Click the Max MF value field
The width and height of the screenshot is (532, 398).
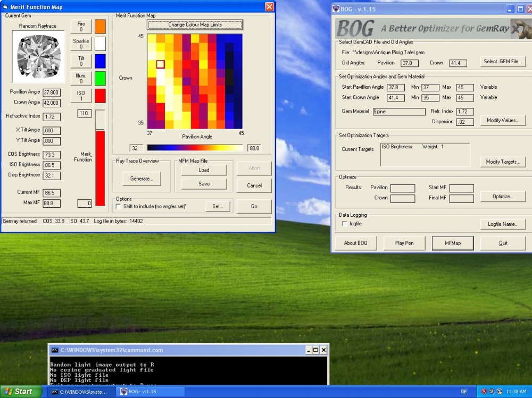[x=52, y=204]
